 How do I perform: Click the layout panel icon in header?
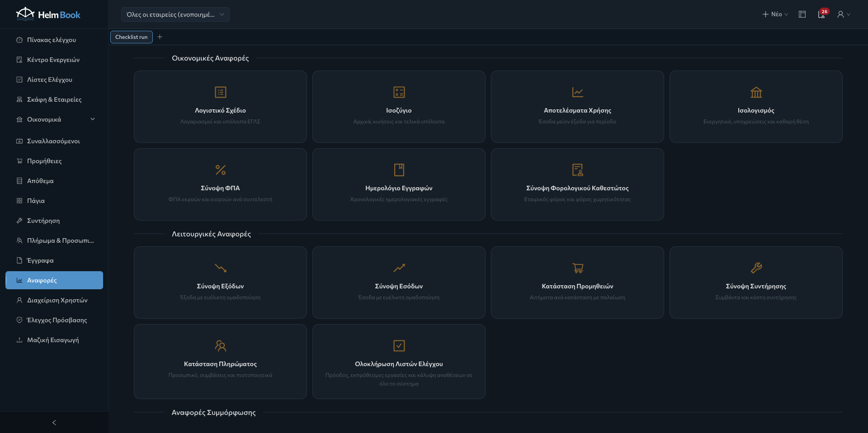(802, 14)
